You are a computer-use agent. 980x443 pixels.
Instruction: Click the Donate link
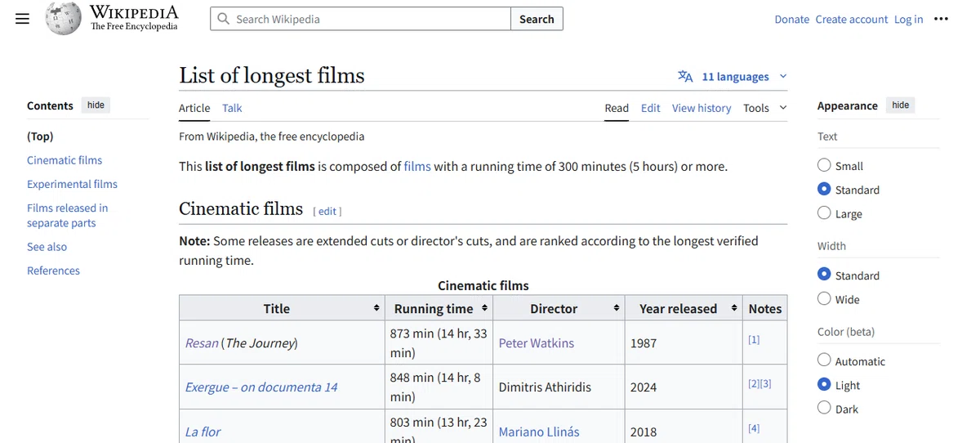[792, 19]
